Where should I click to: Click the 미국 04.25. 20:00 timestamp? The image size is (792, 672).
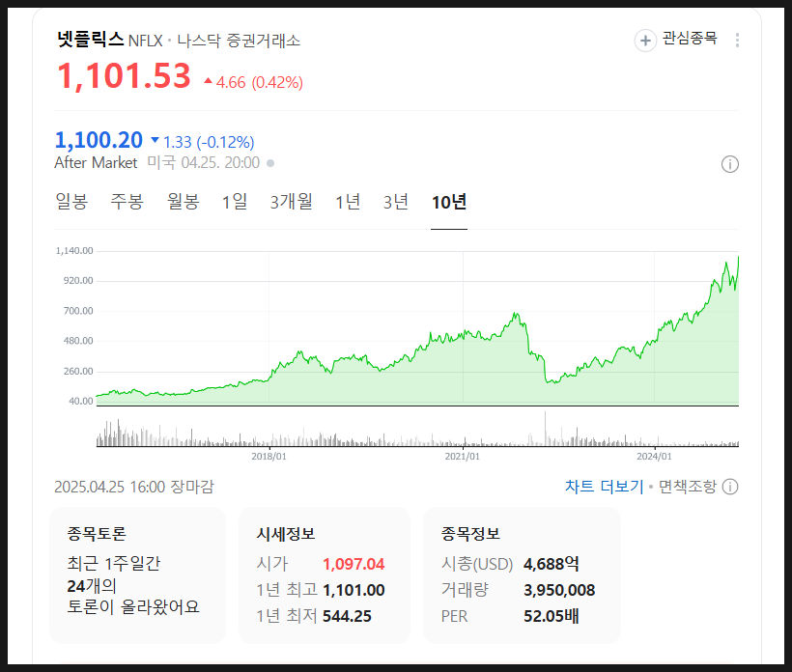pos(204,162)
